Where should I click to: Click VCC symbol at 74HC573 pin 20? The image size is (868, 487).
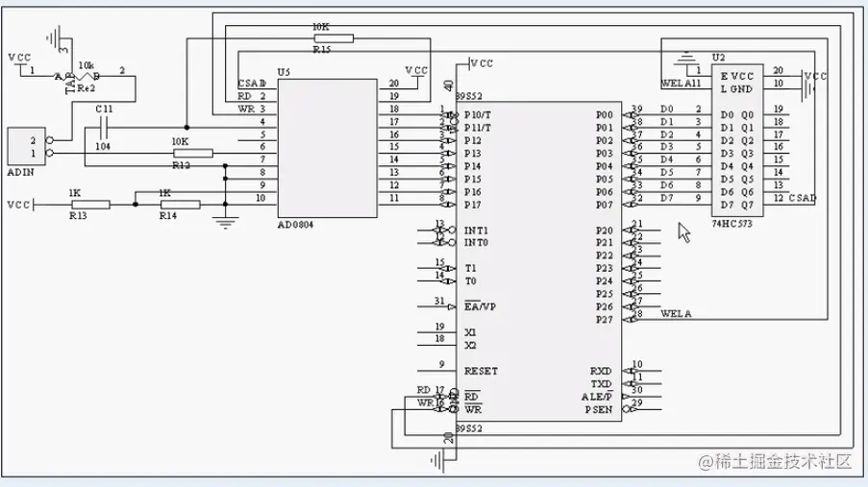[x=815, y=77]
